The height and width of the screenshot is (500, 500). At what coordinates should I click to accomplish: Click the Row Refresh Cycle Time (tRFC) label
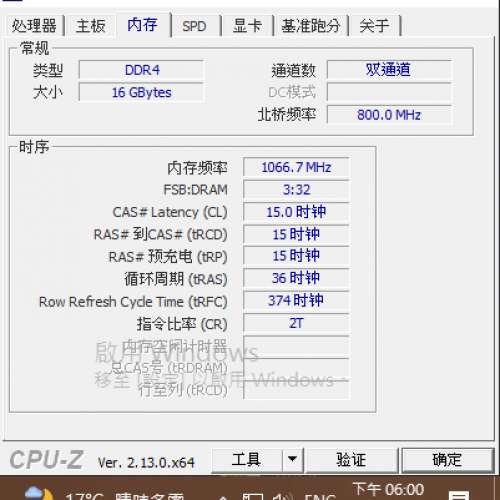(x=133, y=302)
